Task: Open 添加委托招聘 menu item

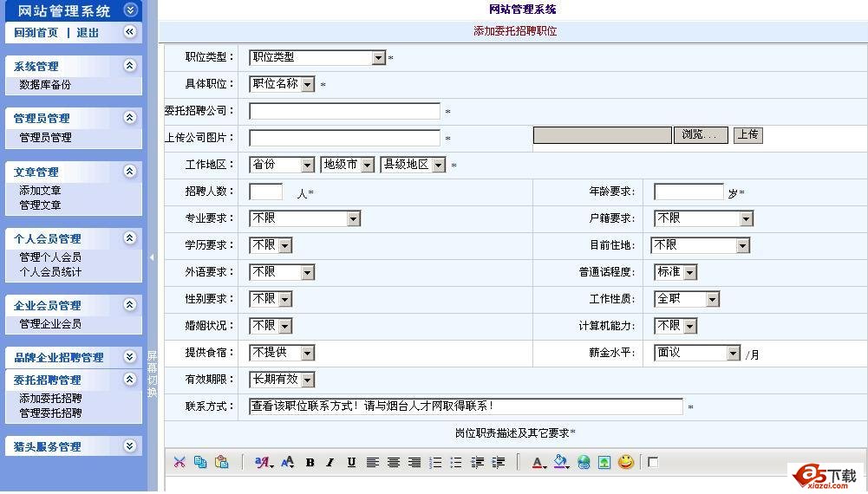Action: tap(50, 398)
